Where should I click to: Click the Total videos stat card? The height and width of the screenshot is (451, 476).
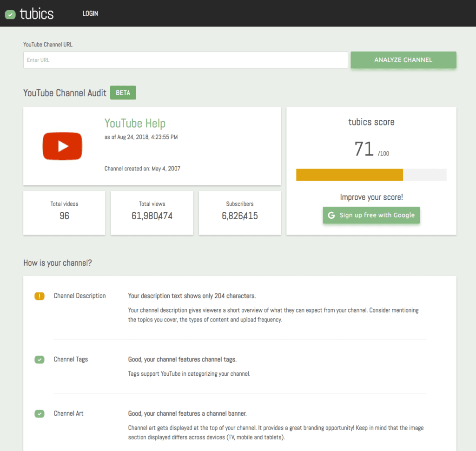[x=64, y=213]
